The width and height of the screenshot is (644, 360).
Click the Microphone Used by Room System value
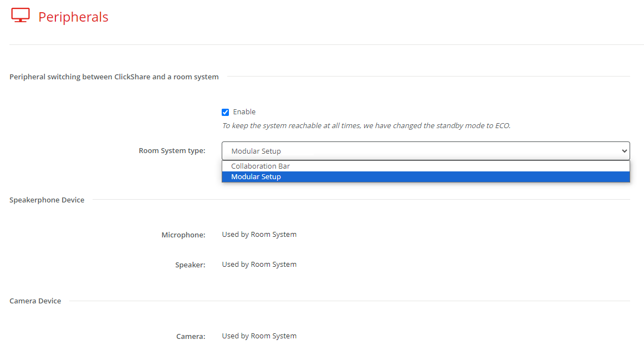259,235
